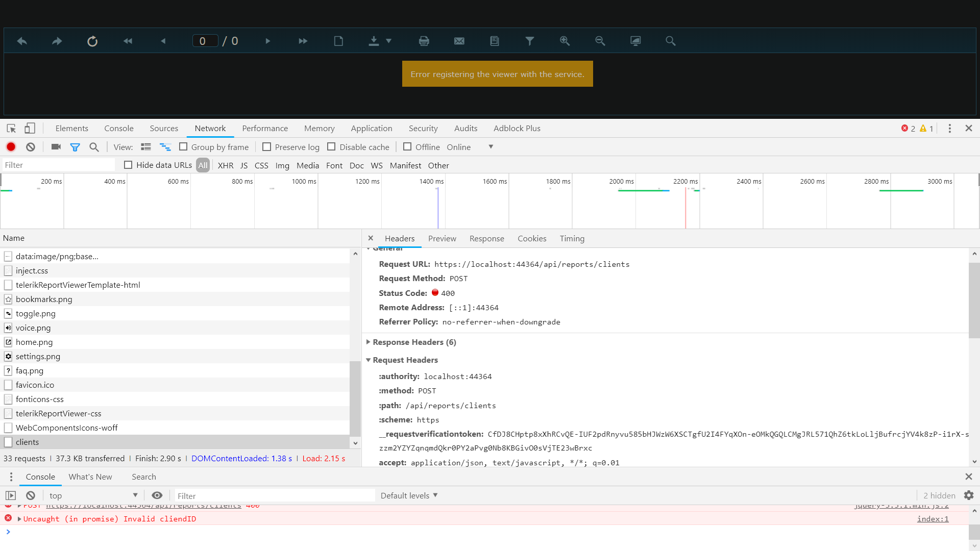Toggle the document map icon

click(x=495, y=41)
